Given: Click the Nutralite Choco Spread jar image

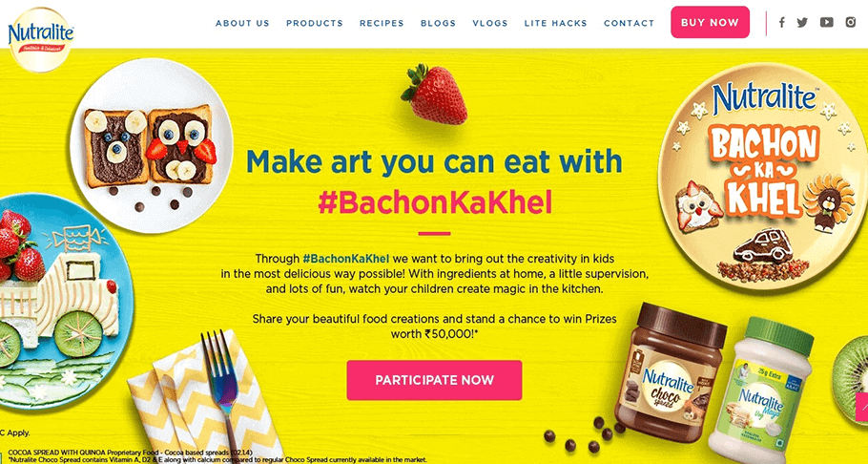Looking at the screenshot, I should (674, 370).
